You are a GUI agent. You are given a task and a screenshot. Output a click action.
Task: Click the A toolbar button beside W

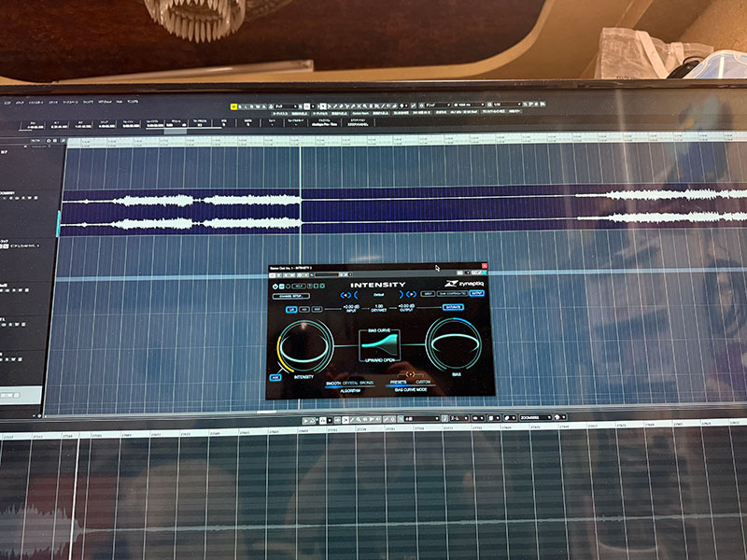click(x=265, y=106)
